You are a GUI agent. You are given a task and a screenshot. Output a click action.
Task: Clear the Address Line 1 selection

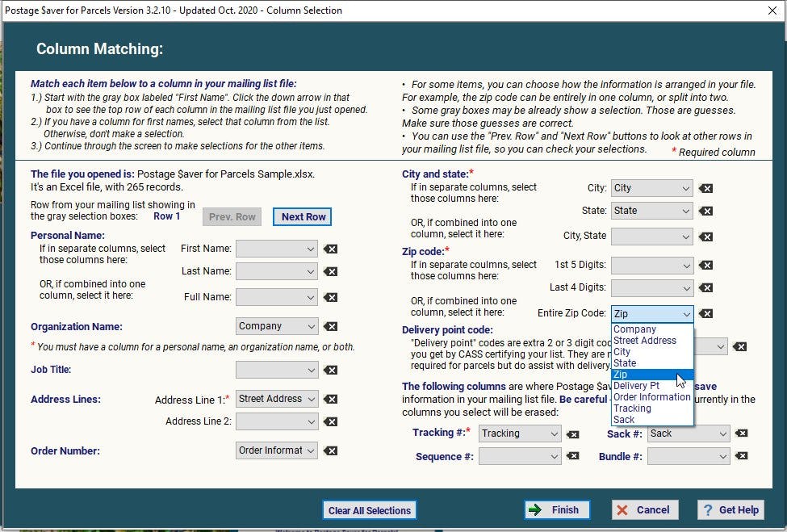(329, 399)
